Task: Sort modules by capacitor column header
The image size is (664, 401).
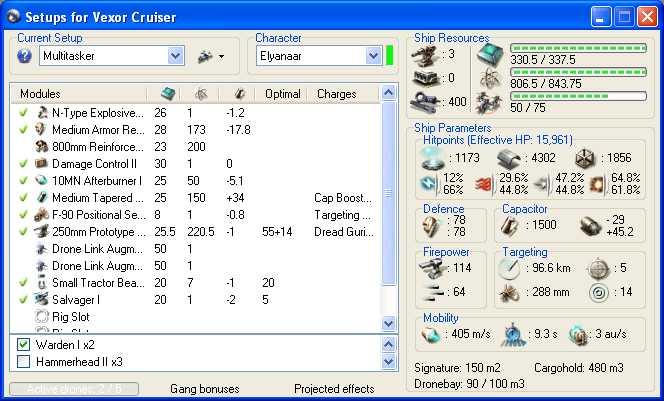Action: (238, 94)
